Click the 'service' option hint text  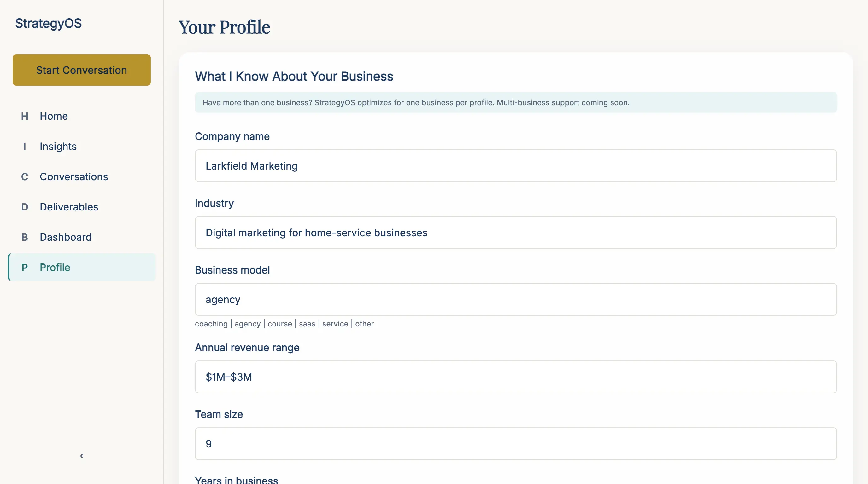click(335, 324)
